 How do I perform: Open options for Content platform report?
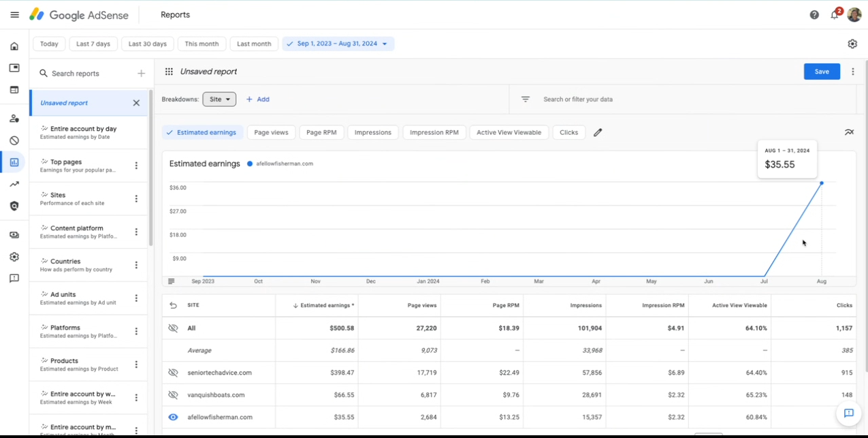pyautogui.click(x=136, y=232)
